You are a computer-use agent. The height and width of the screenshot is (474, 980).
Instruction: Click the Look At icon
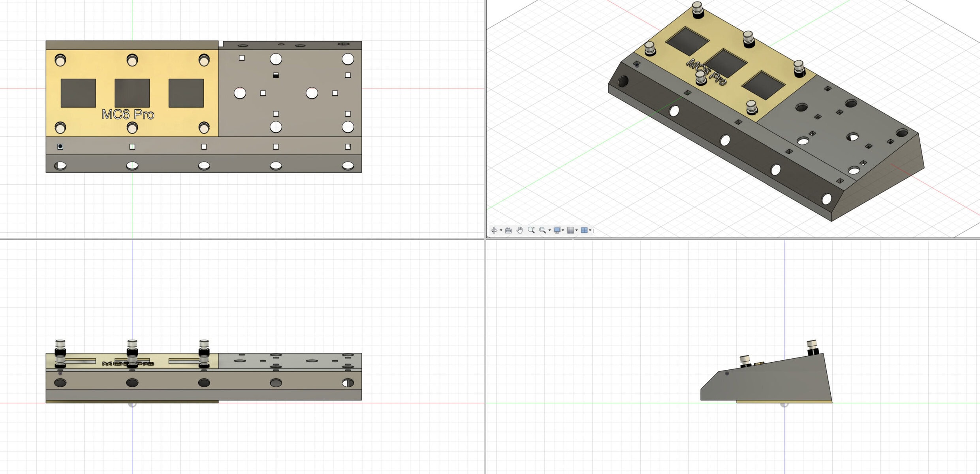click(x=508, y=230)
